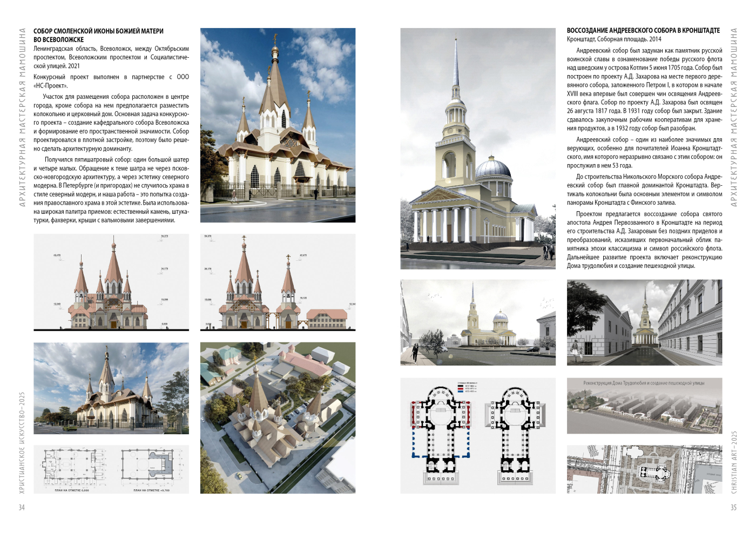Click the paragraph beginning Участок для размещения собора
The height and width of the screenshot is (533, 756).
point(111,123)
